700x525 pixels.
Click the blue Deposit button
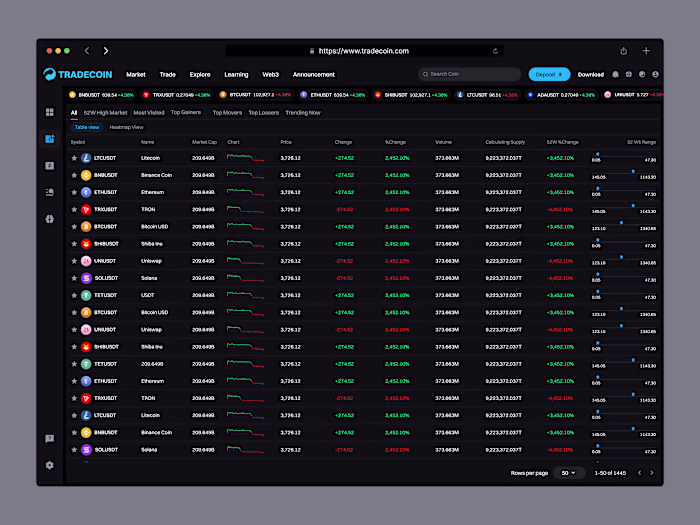[x=549, y=75]
